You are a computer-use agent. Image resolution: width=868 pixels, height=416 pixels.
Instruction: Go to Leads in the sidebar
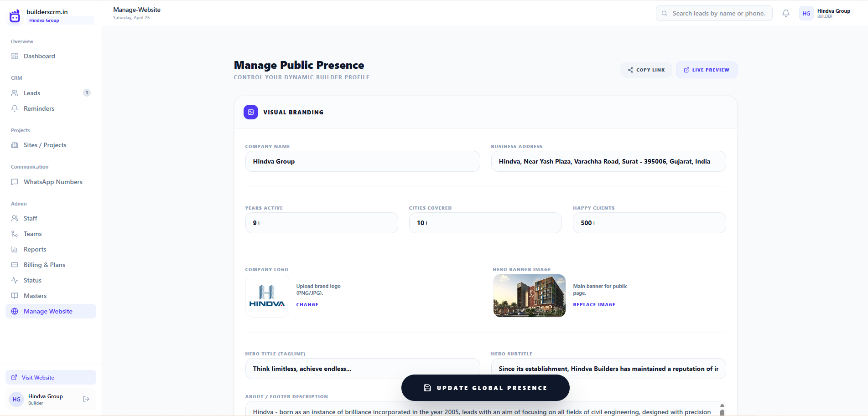[x=32, y=93]
